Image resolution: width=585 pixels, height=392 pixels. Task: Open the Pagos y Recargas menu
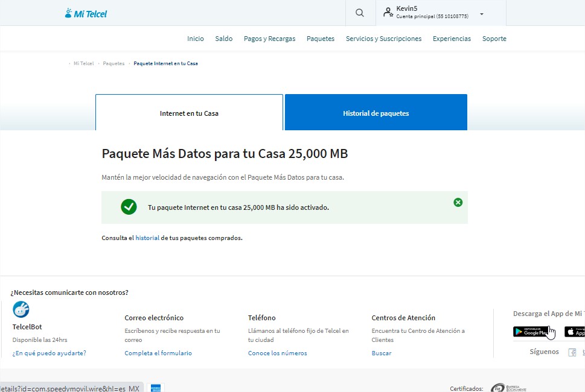point(269,39)
